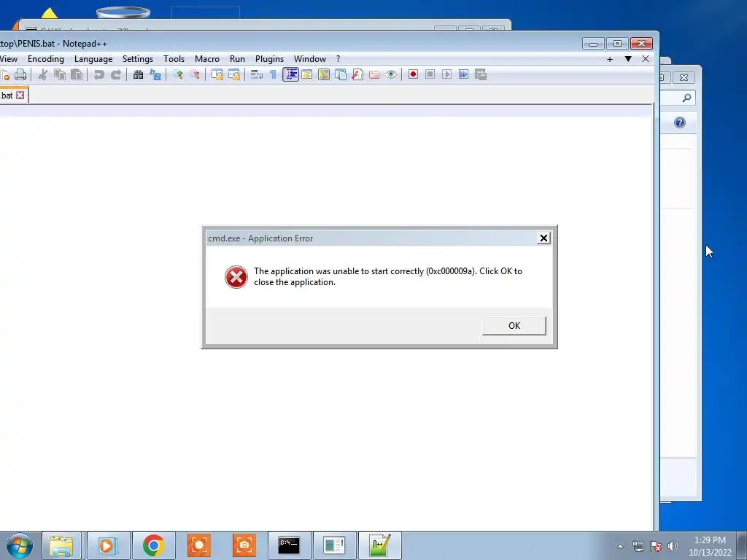The image size is (747, 560).
Task: Toggle the Word wrap icon
Action: (256, 75)
